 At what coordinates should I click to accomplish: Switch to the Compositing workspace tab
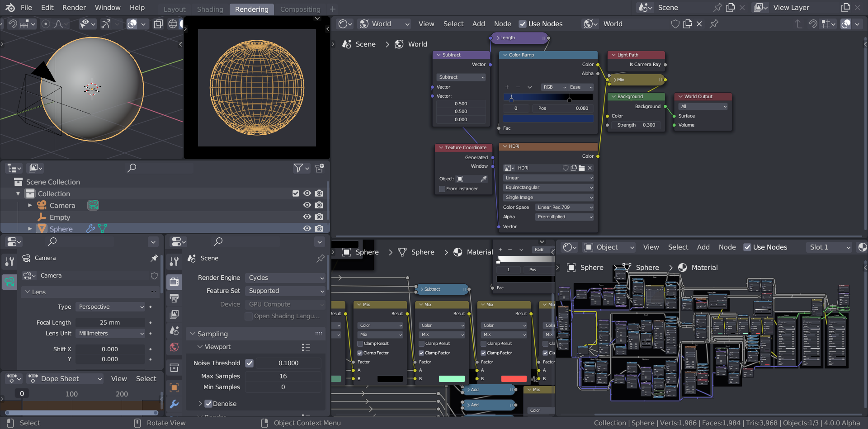click(300, 9)
